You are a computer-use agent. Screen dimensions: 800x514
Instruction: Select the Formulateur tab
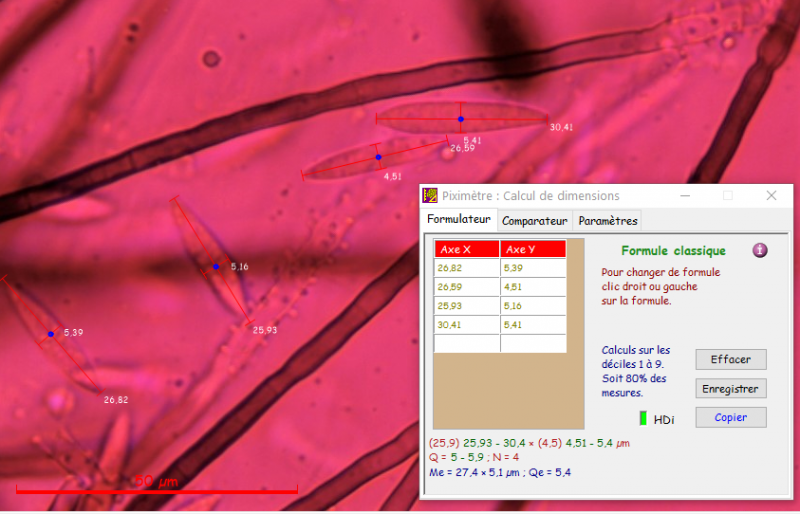tap(458, 219)
